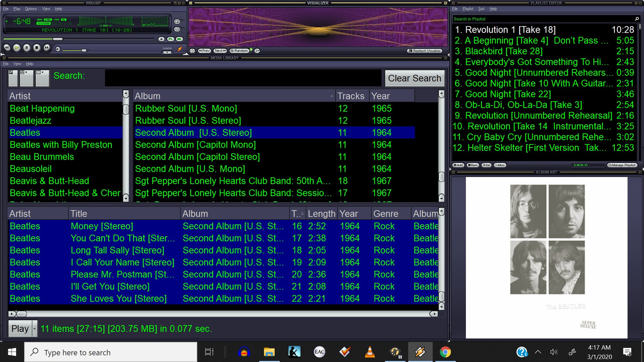Stop playback in the Winamp player
Viewport: 644px width, 362px height.
pyautogui.click(x=37, y=47)
